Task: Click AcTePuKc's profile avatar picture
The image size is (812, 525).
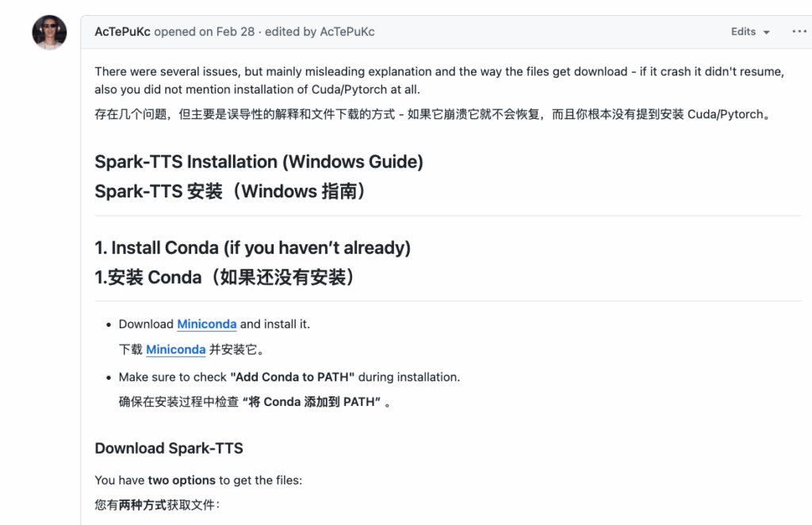Action: [49, 32]
